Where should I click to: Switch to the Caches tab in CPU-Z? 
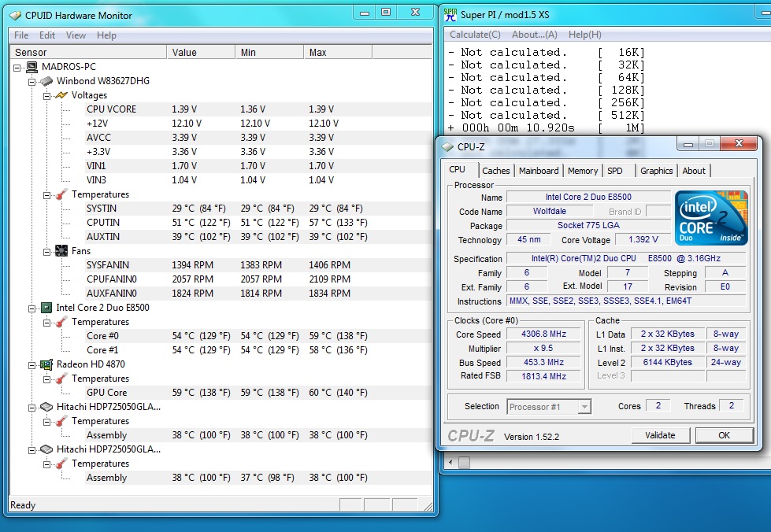pyautogui.click(x=495, y=171)
